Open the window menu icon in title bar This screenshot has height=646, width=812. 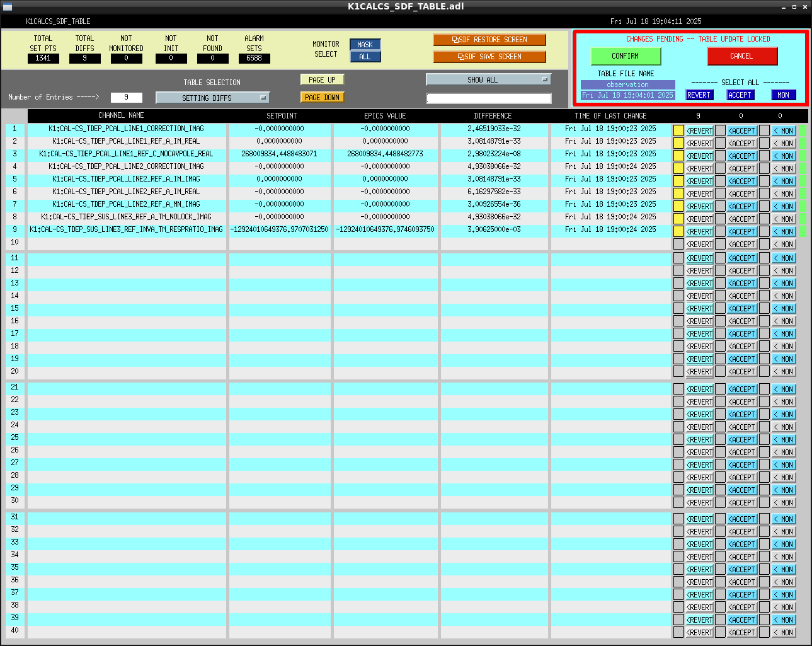click(8, 7)
